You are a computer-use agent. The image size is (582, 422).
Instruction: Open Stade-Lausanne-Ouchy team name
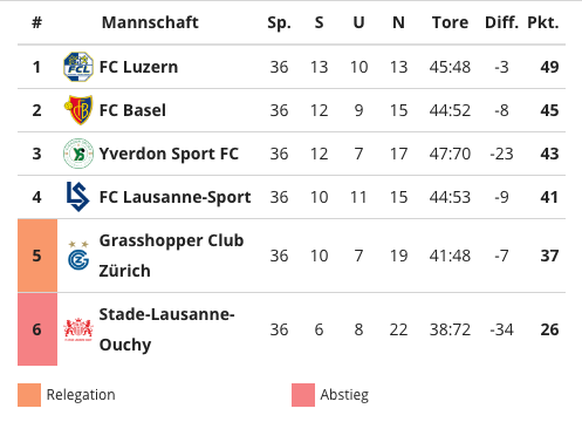[167, 330]
